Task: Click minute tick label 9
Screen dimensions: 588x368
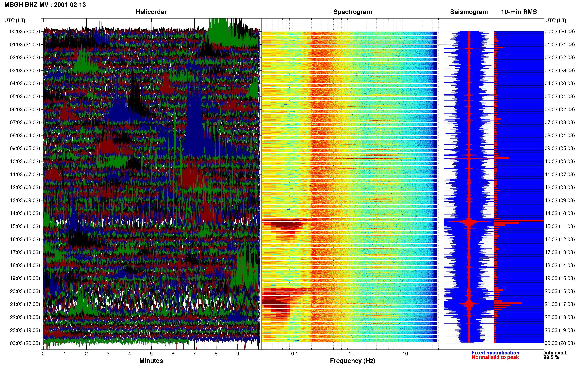Action: pyautogui.click(x=237, y=354)
